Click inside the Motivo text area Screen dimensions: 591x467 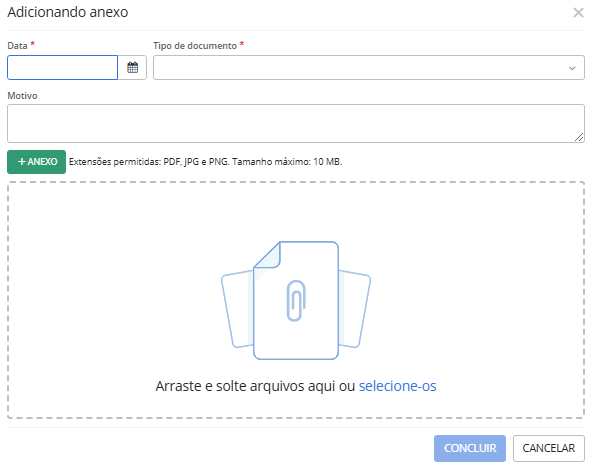(296, 123)
